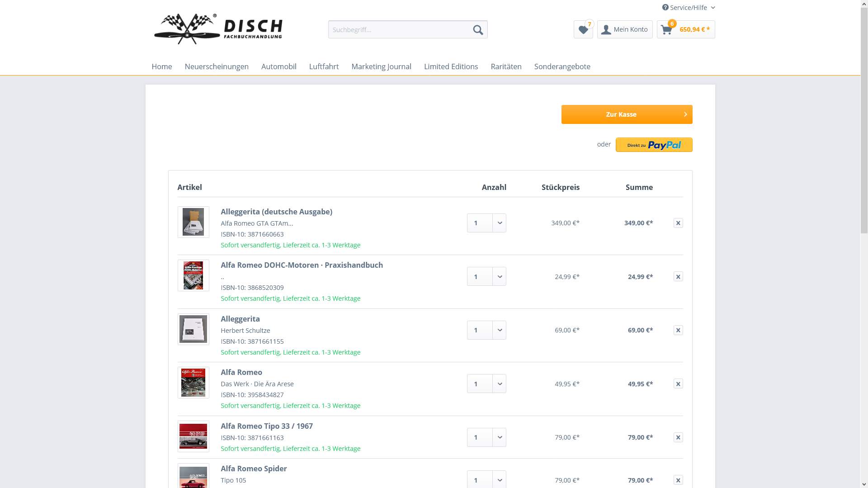
Task: Click the search magnifier icon
Action: 478,30
